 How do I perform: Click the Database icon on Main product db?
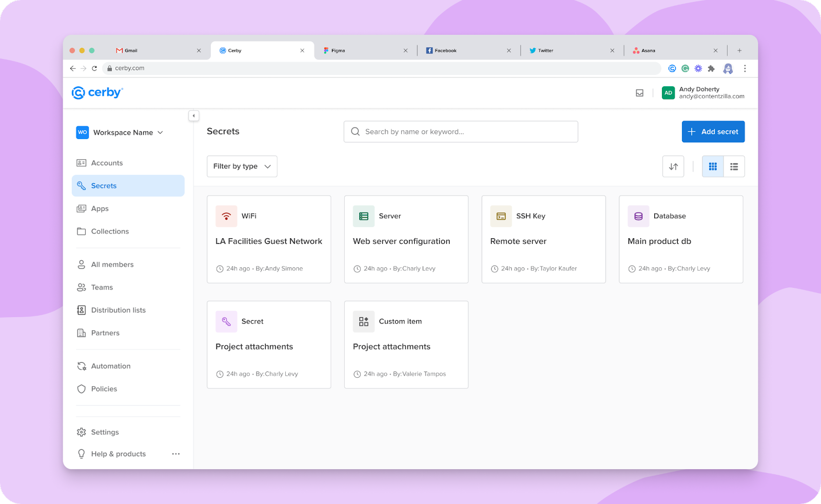coord(638,216)
